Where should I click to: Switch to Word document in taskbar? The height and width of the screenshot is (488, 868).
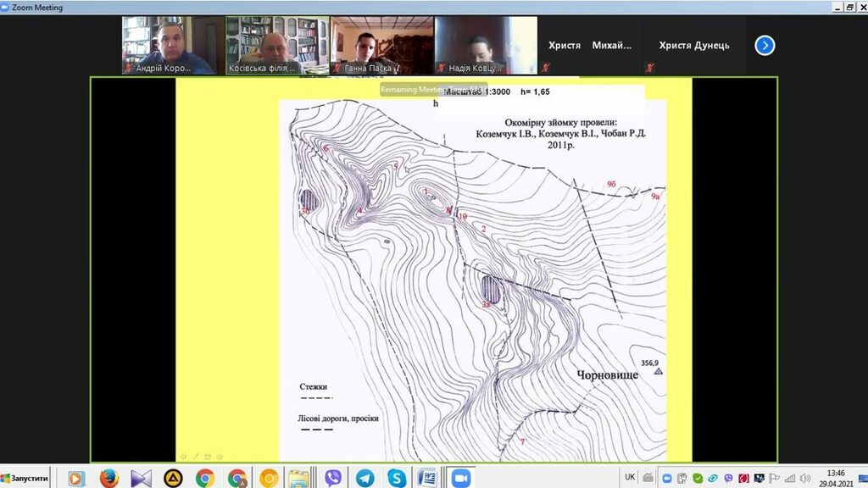pos(428,478)
